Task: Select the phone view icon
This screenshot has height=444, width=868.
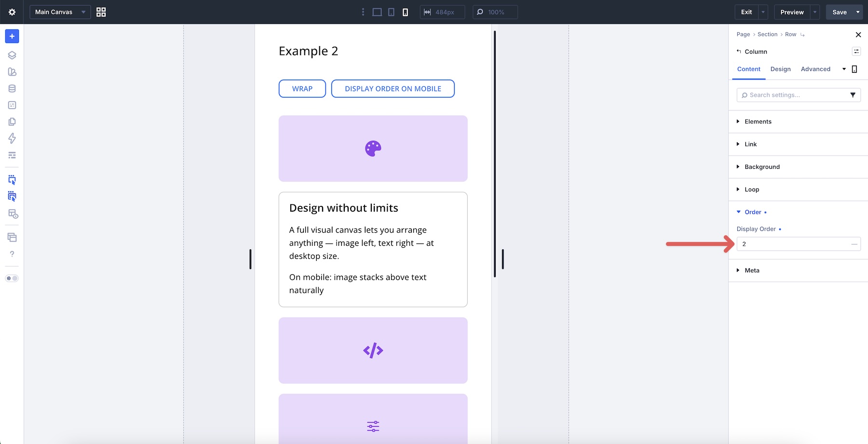Action: pos(405,12)
